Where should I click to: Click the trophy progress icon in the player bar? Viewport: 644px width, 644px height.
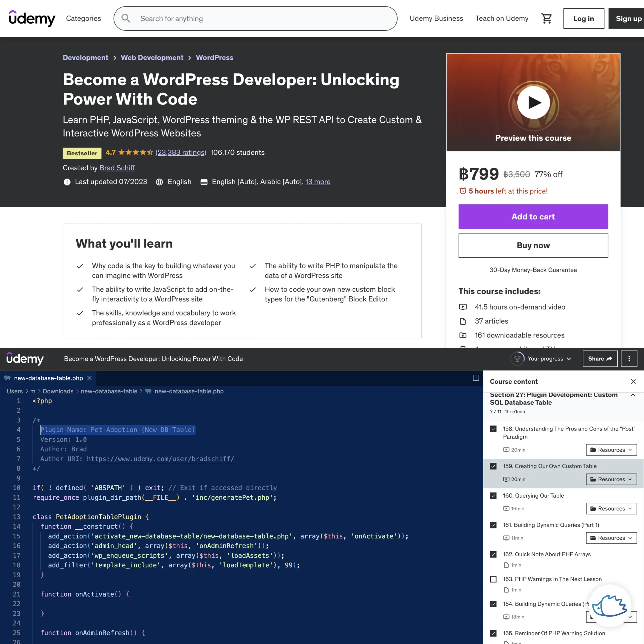click(x=517, y=359)
